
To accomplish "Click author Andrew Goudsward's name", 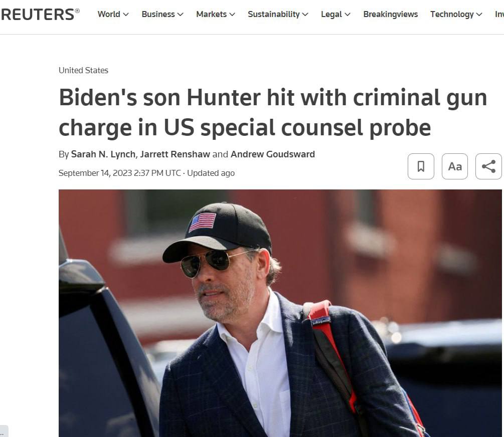I will click(x=273, y=154).
